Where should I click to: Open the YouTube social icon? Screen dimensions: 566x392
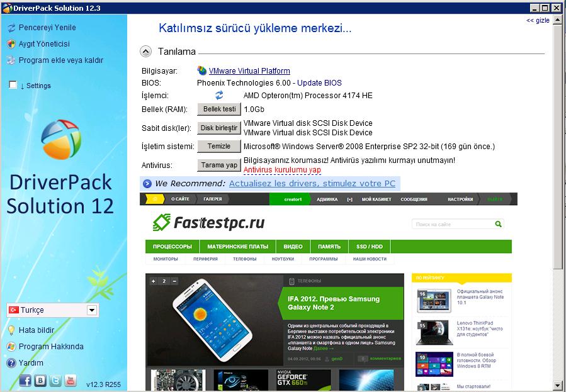(71, 381)
